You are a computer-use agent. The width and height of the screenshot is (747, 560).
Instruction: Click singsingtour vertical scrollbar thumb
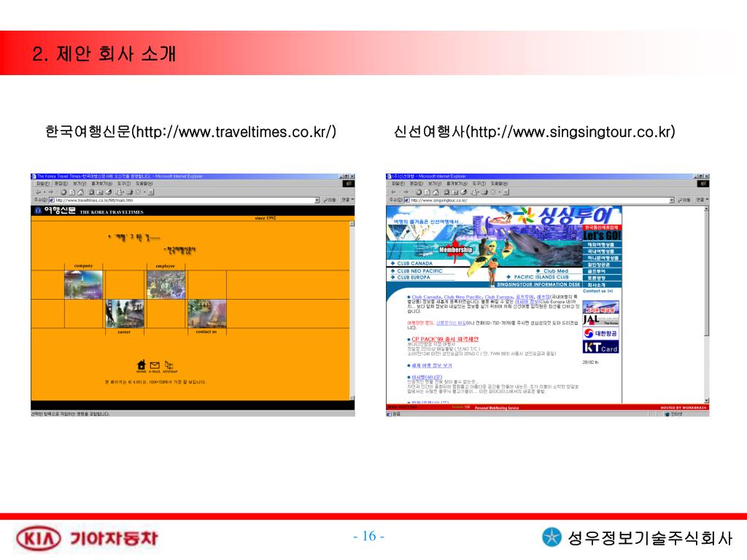[706, 274]
